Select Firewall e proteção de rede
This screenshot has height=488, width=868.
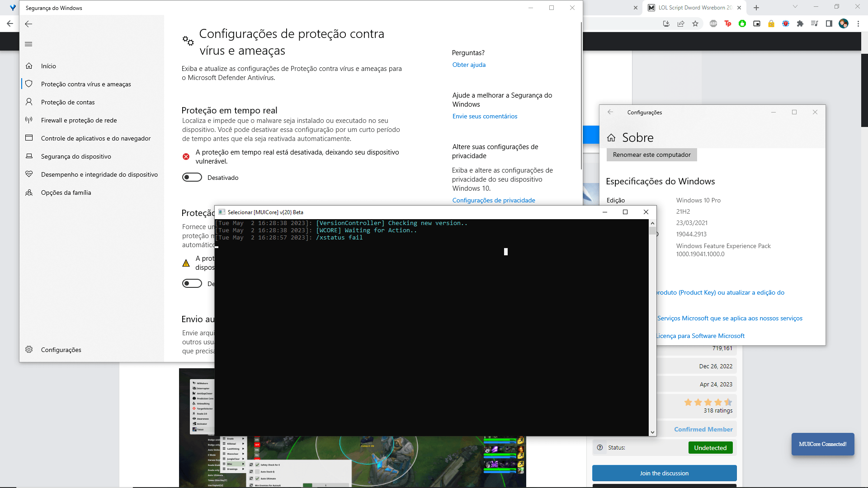pos(92,120)
